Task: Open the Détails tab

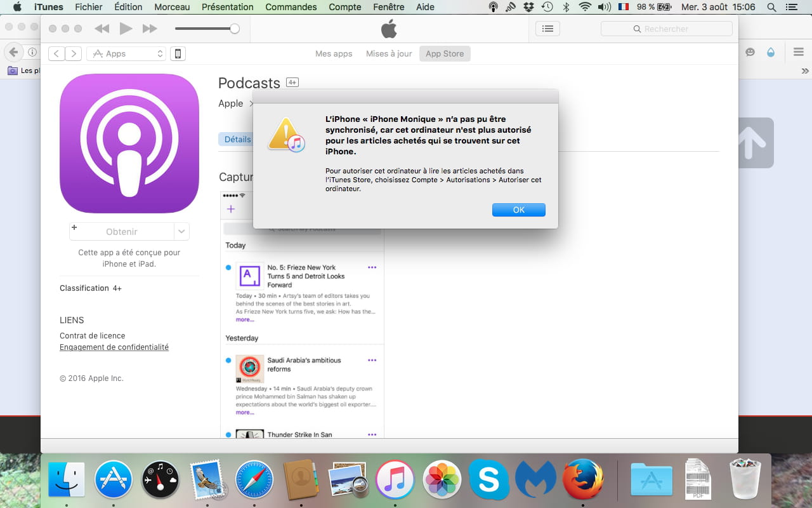Action: click(236, 139)
